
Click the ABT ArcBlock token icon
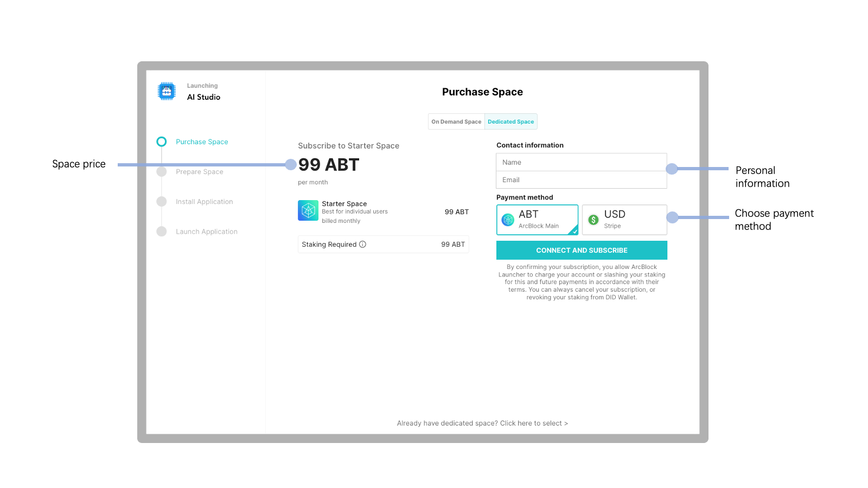tap(508, 220)
